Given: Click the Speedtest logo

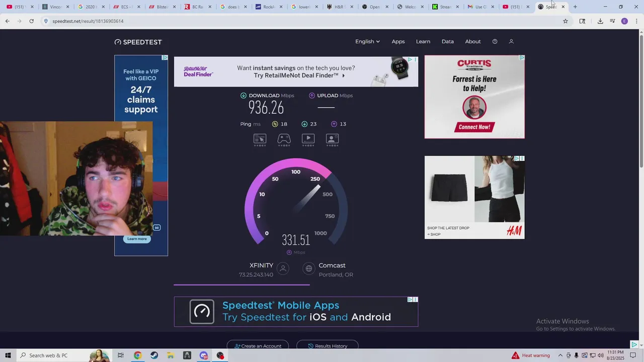Looking at the screenshot, I should pyautogui.click(x=138, y=42).
